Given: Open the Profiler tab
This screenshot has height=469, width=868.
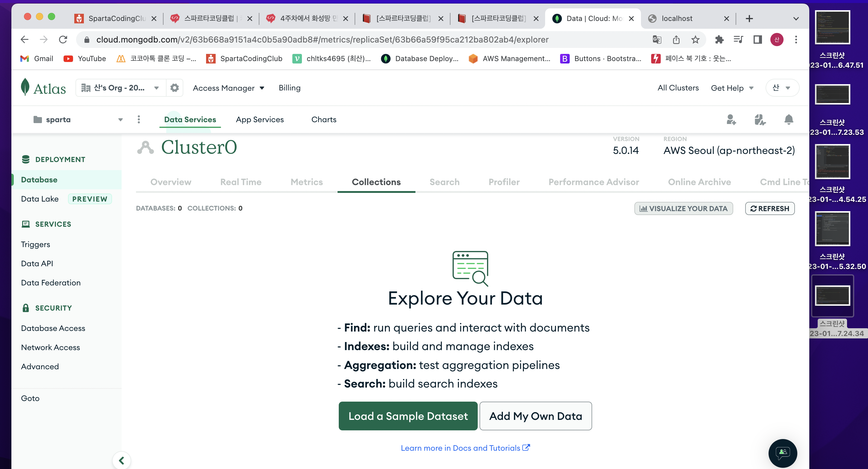Looking at the screenshot, I should coord(504,182).
